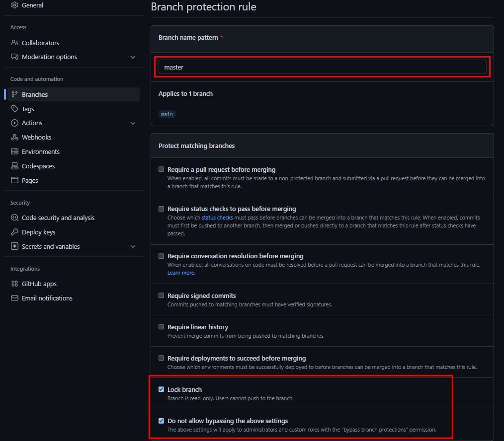Uncheck Do not allow bypassing settings
The image size is (504, 441).
[162, 421]
